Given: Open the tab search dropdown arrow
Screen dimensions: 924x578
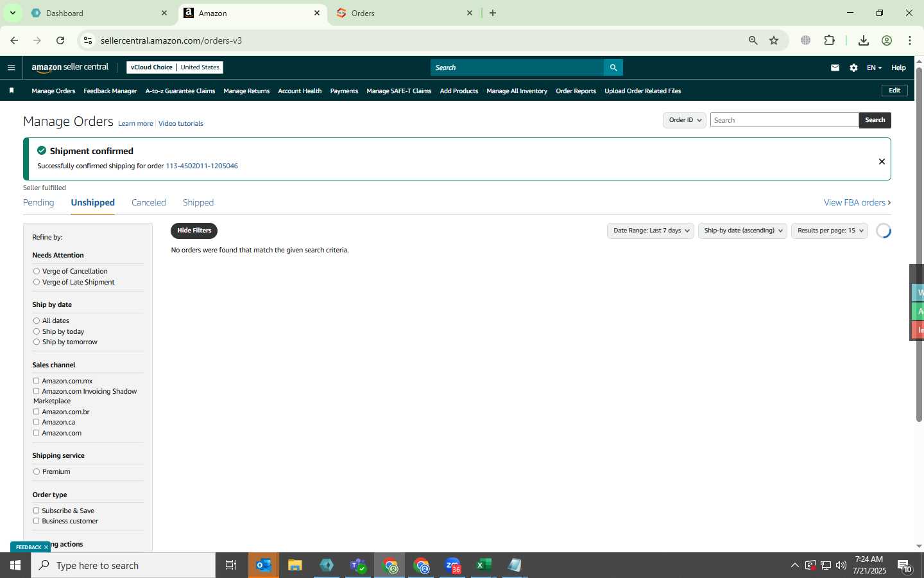Looking at the screenshot, I should pyautogui.click(x=12, y=13).
